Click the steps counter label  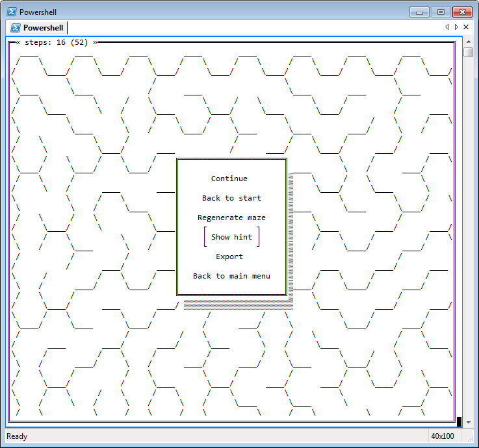point(57,42)
